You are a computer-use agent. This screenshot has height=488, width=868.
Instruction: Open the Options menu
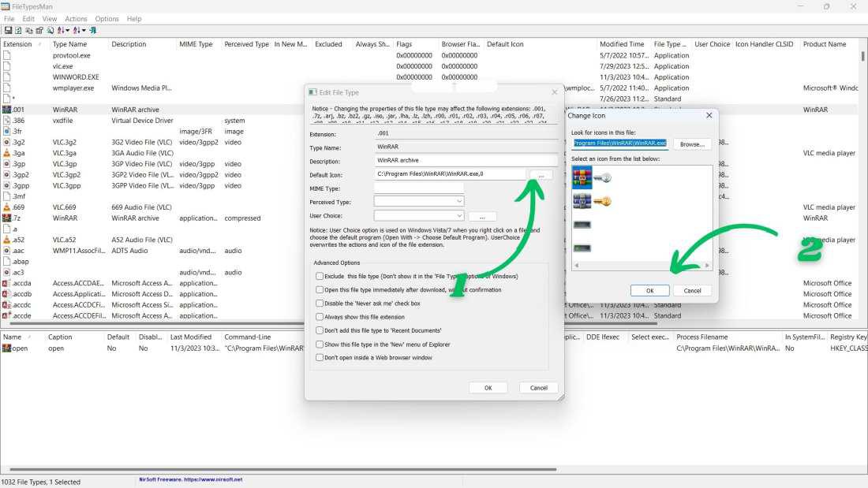tap(107, 19)
